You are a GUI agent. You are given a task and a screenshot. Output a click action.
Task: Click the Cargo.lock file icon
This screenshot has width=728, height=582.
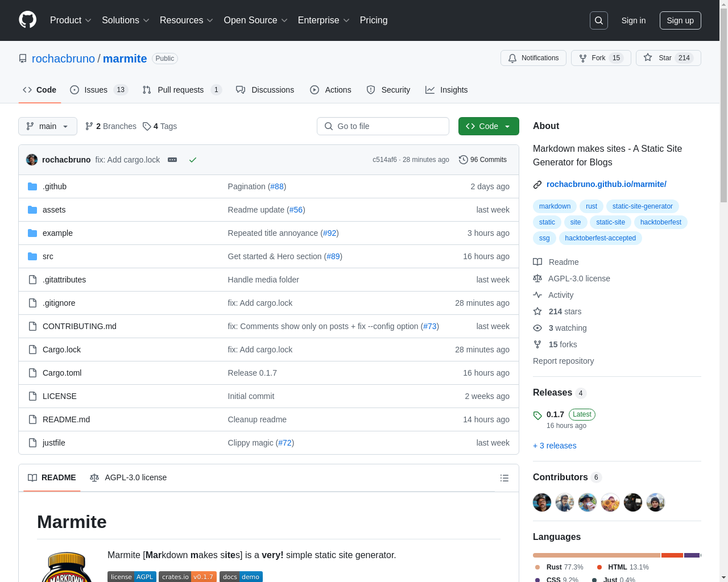click(32, 350)
